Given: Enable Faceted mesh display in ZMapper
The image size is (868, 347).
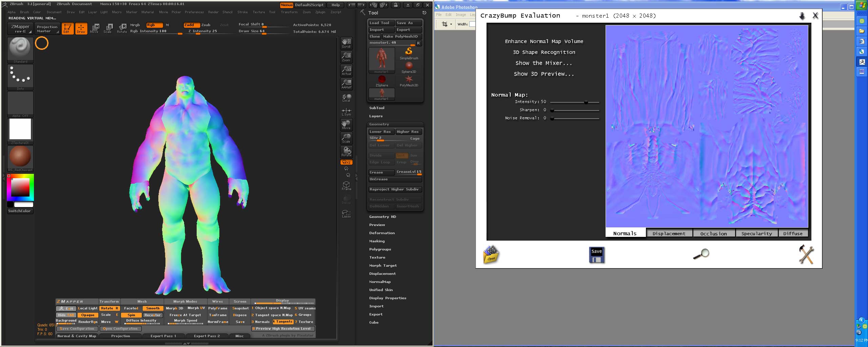Looking at the screenshot, I should pos(131,308).
